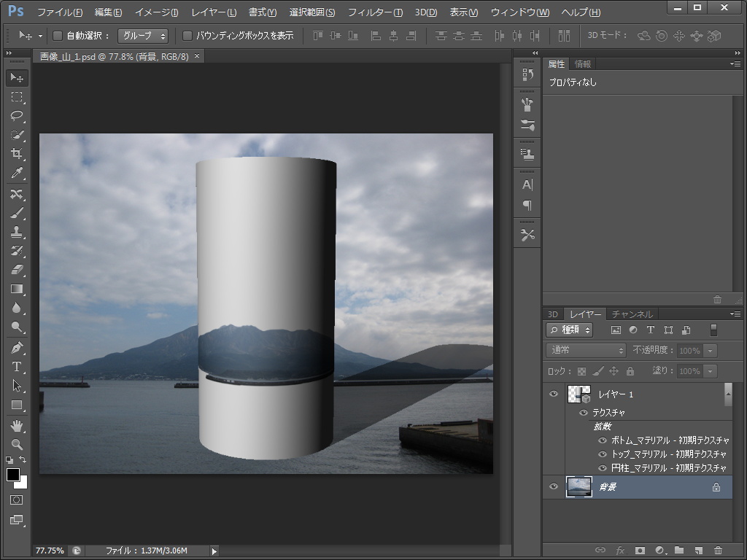Select the Lasso tool
The height and width of the screenshot is (560, 747).
(16, 117)
